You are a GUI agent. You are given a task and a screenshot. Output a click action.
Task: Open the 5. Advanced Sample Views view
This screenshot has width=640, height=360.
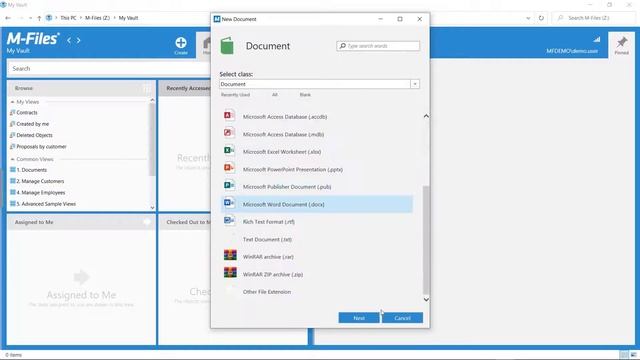[x=46, y=204]
